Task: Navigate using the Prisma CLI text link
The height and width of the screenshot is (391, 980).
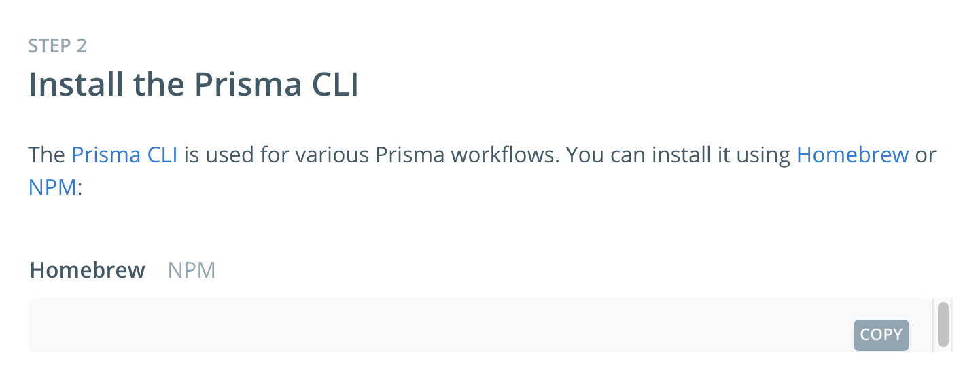Action: coord(124,154)
